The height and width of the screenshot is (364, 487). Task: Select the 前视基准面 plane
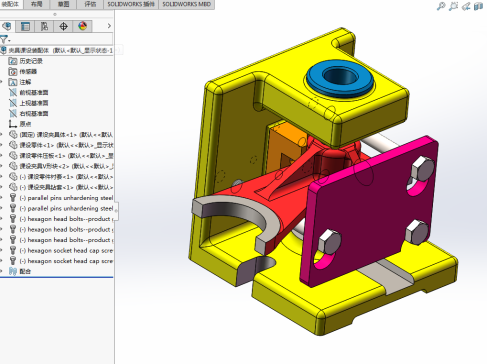(x=28, y=92)
